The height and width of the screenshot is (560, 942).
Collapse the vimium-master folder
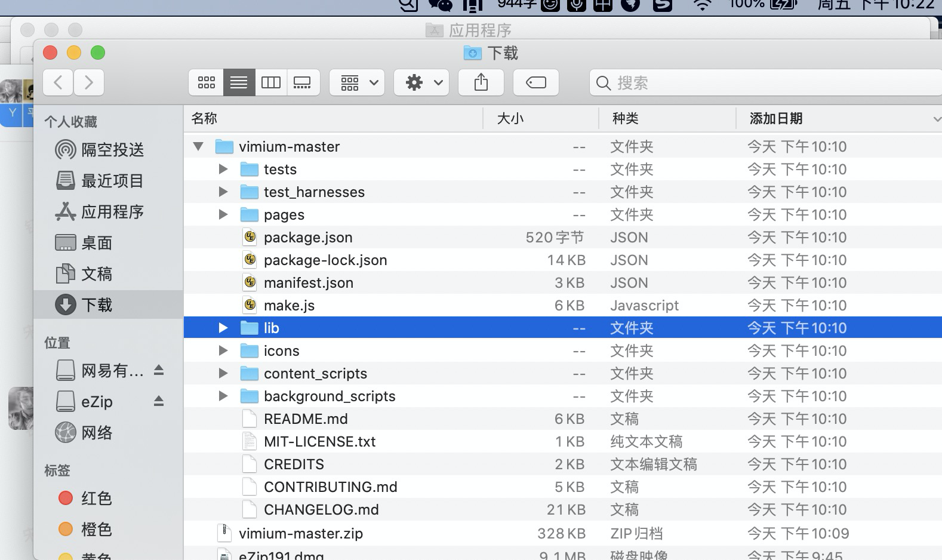coord(199,146)
